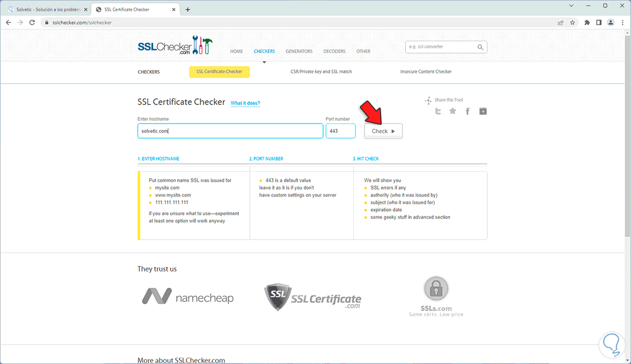Open the SSLChecker.com logo

click(x=175, y=45)
